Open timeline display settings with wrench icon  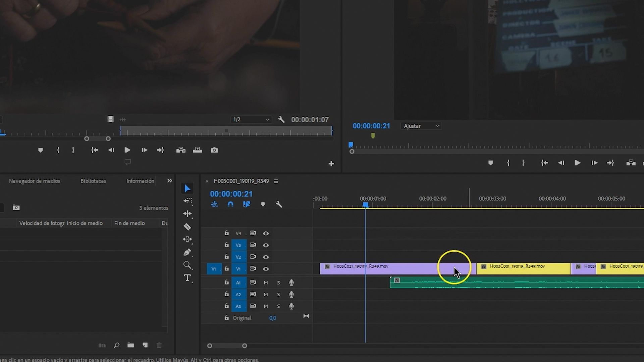click(x=279, y=204)
